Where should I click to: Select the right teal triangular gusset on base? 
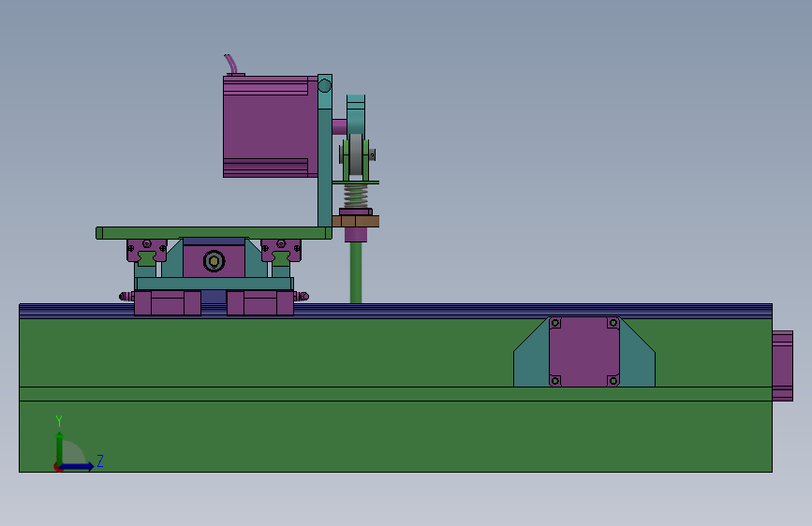(x=635, y=359)
